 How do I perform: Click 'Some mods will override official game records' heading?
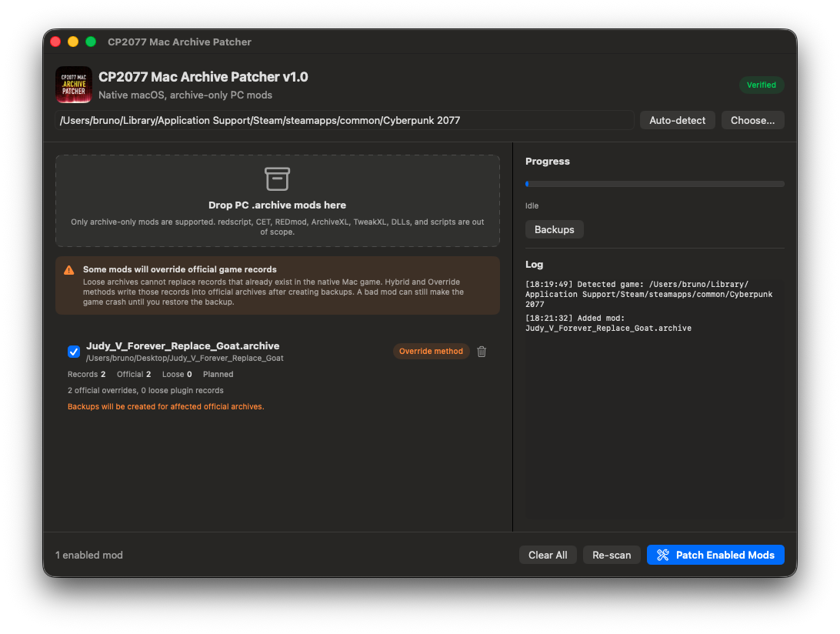(179, 269)
